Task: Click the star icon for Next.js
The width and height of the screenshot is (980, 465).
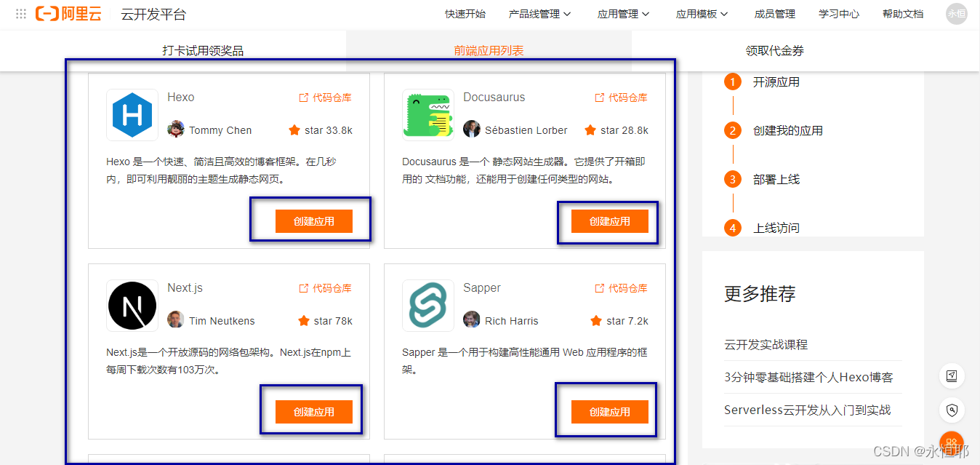Action: (x=304, y=321)
